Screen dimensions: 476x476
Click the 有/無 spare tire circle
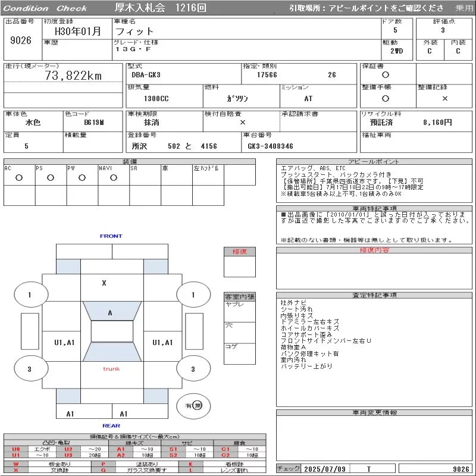click(193, 406)
